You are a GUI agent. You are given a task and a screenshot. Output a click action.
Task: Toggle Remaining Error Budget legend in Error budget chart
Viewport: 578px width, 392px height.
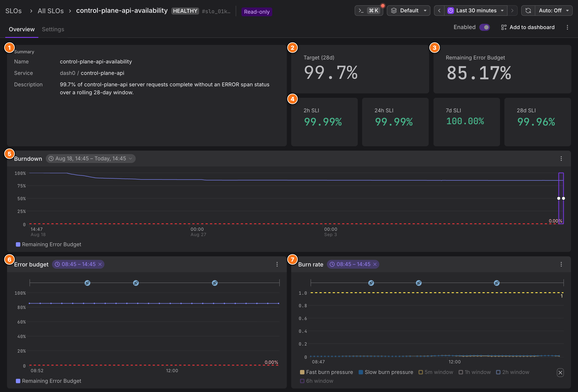point(48,381)
